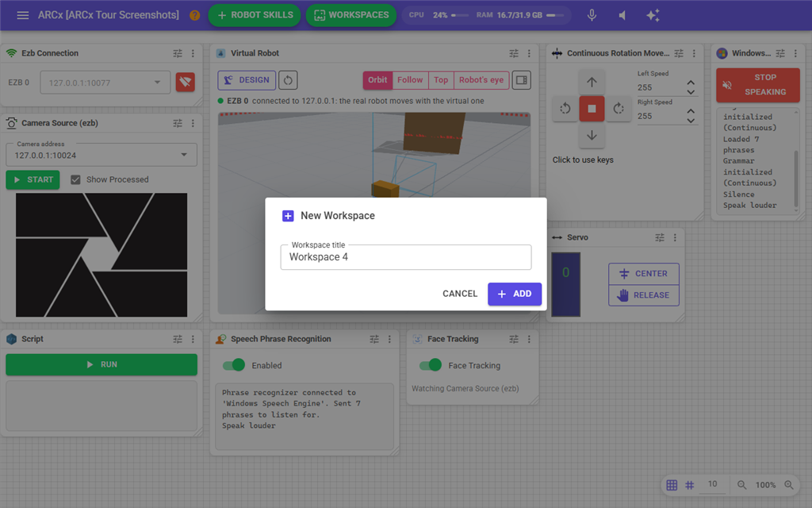
Task: Open Virtual Robot three-dot menu
Action: pyautogui.click(x=529, y=53)
